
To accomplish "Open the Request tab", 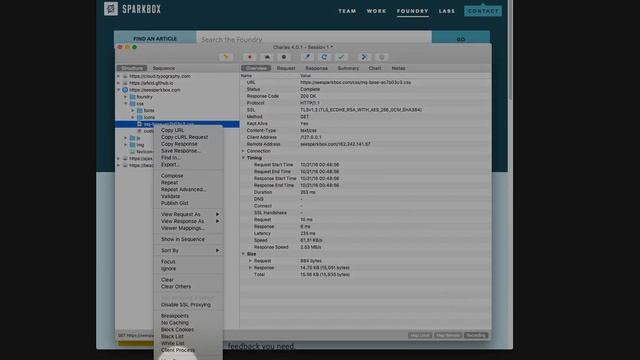I will point(286,68).
